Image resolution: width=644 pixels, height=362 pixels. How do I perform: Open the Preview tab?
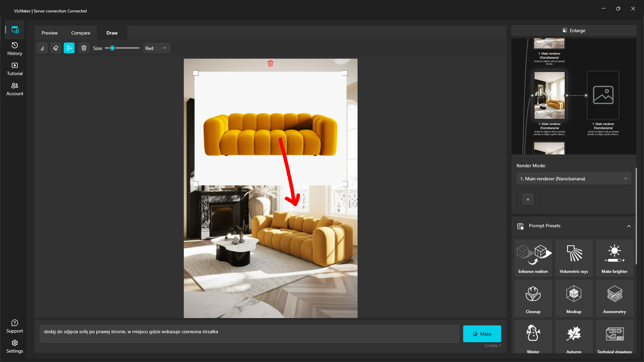point(49,33)
